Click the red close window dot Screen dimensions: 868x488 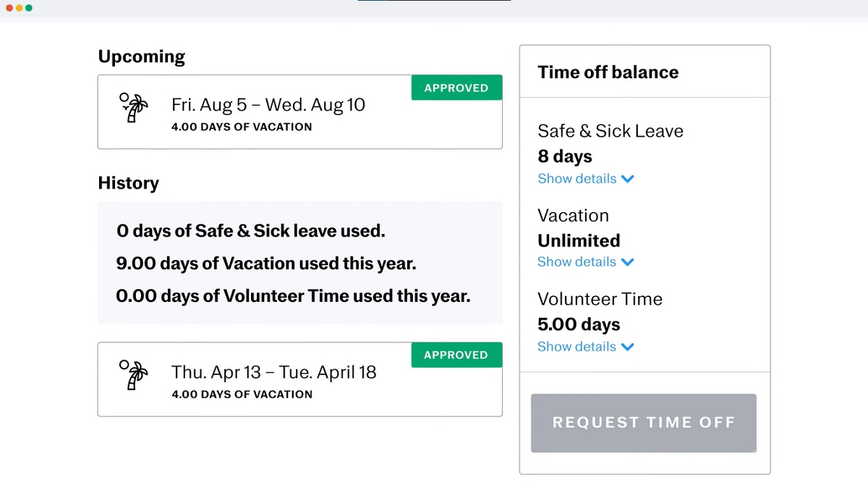click(x=9, y=8)
